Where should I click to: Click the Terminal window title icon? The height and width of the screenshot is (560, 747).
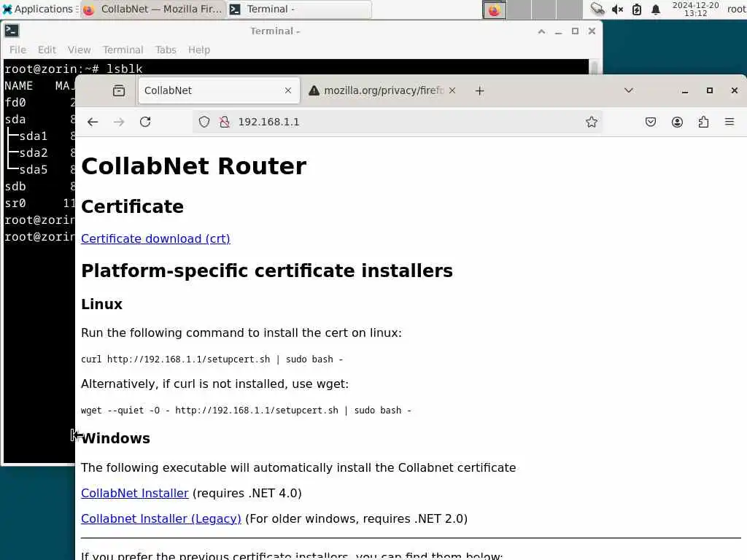click(x=12, y=31)
